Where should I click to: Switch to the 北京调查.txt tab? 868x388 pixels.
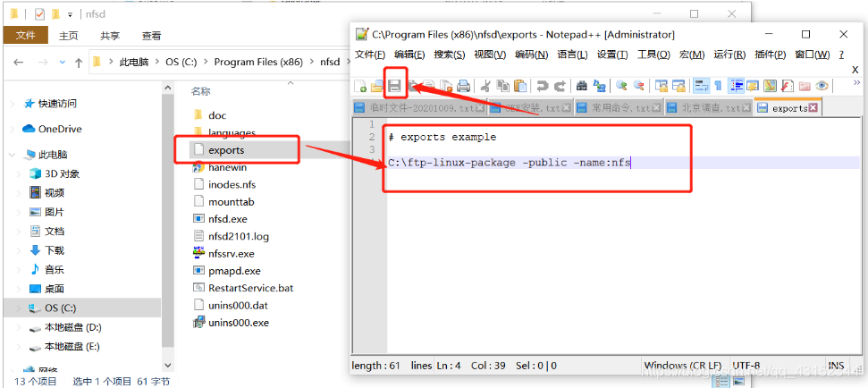click(709, 108)
